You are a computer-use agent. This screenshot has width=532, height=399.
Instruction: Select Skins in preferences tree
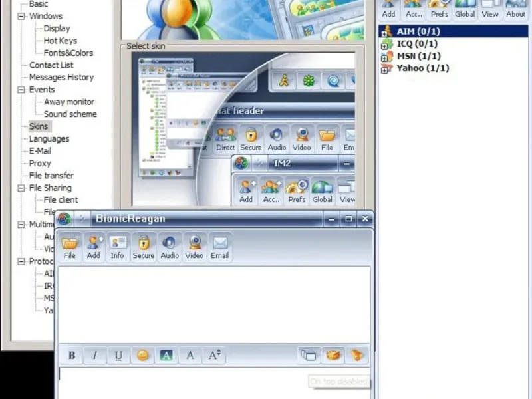pos(39,126)
